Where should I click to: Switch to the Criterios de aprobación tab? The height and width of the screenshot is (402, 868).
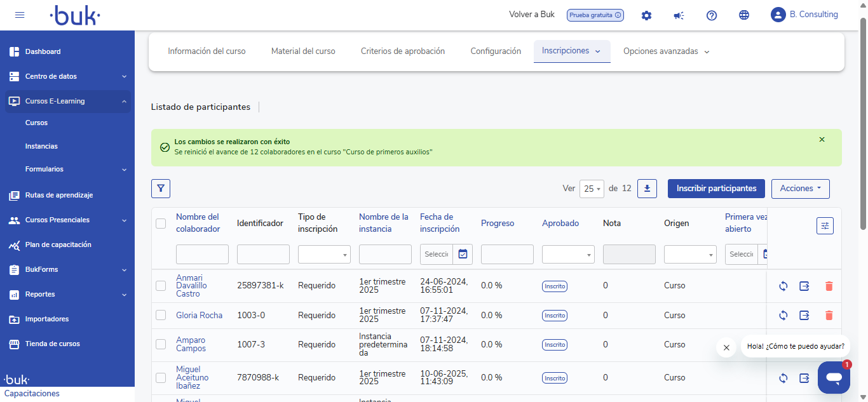pos(403,51)
